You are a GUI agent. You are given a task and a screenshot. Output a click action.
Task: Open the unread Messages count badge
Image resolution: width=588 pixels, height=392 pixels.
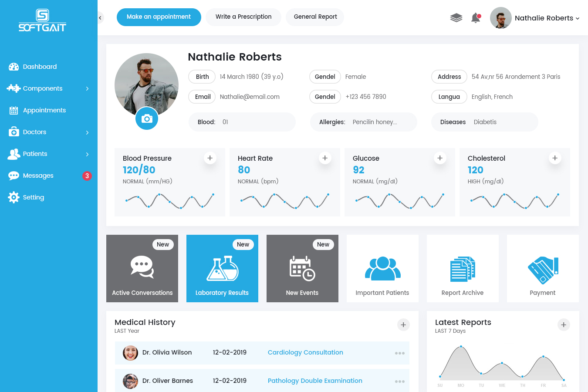coord(87,176)
